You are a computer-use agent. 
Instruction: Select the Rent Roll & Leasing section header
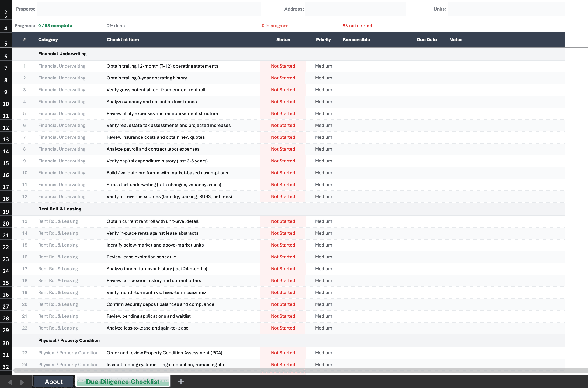pos(60,209)
